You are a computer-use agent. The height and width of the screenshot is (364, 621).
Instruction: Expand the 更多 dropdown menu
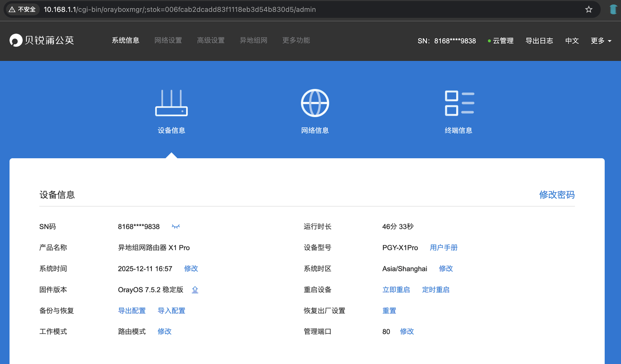pos(601,40)
